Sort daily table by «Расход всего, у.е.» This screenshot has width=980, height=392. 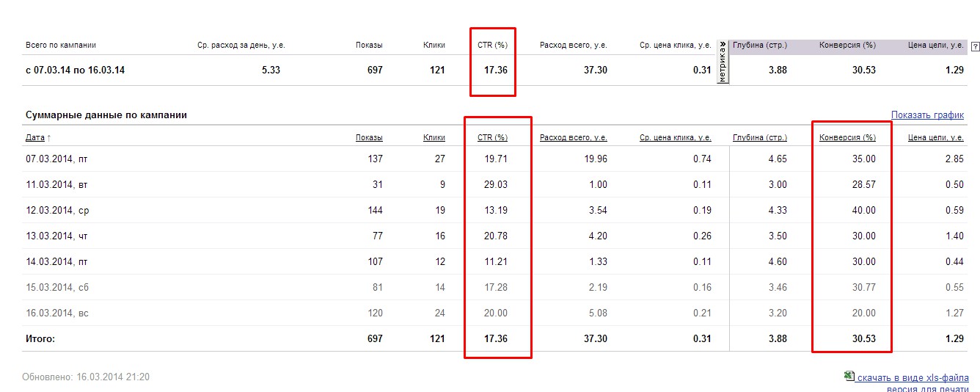tap(573, 137)
